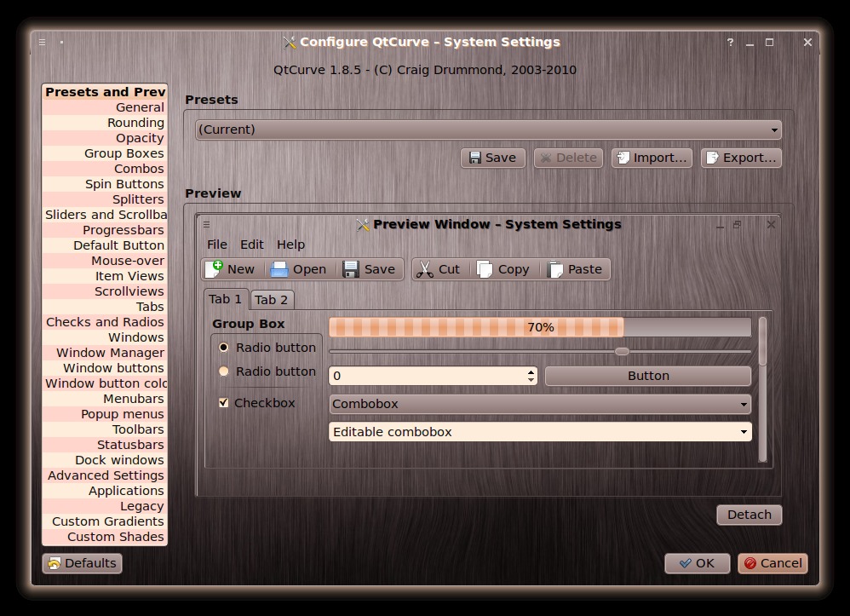Viewport: 850px width, 616px height.
Task: Select Menubars in the sidebar
Action: tap(105, 399)
